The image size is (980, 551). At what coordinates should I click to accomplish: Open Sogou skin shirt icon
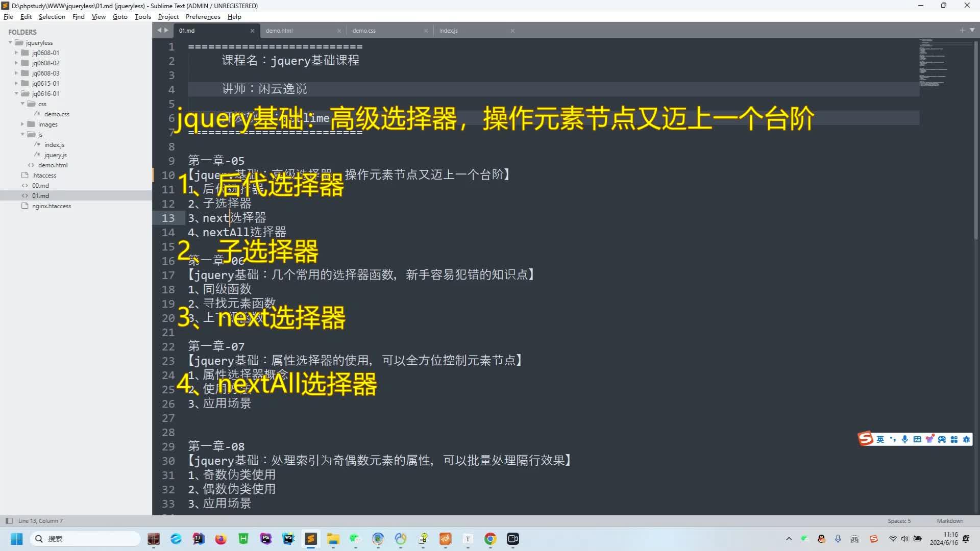pyautogui.click(x=929, y=439)
